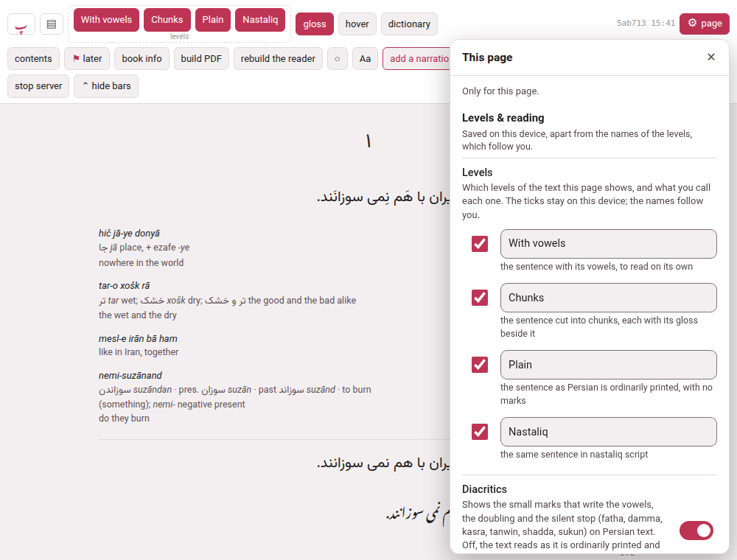Click the build stamp 5ab713 15:41
Viewport: 737px width, 560px height.
[646, 23]
